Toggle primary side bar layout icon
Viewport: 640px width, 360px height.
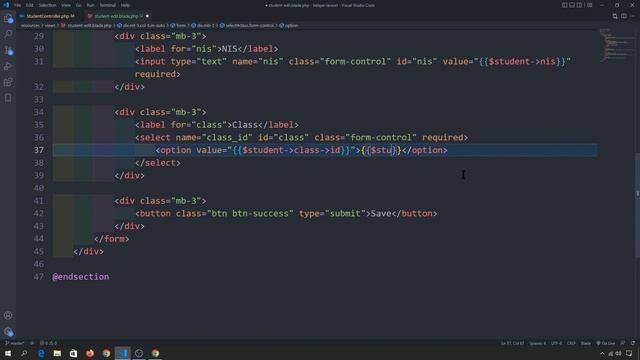click(x=564, y=5)
